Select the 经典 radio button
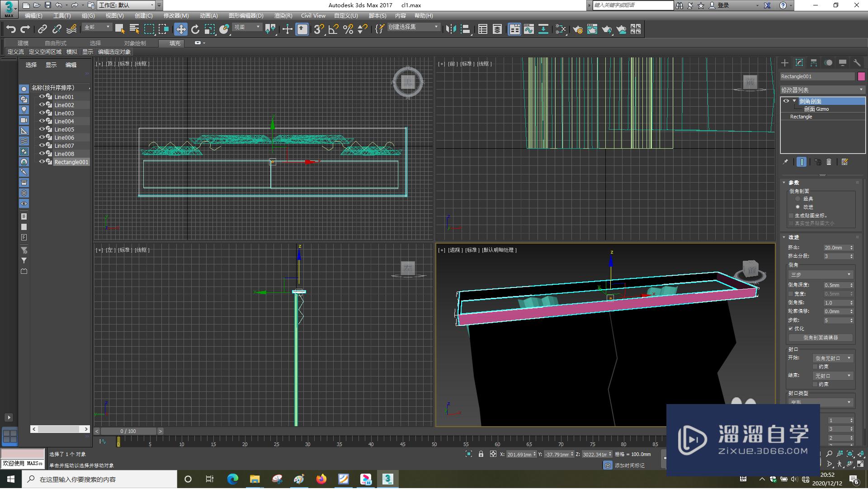 798,199
